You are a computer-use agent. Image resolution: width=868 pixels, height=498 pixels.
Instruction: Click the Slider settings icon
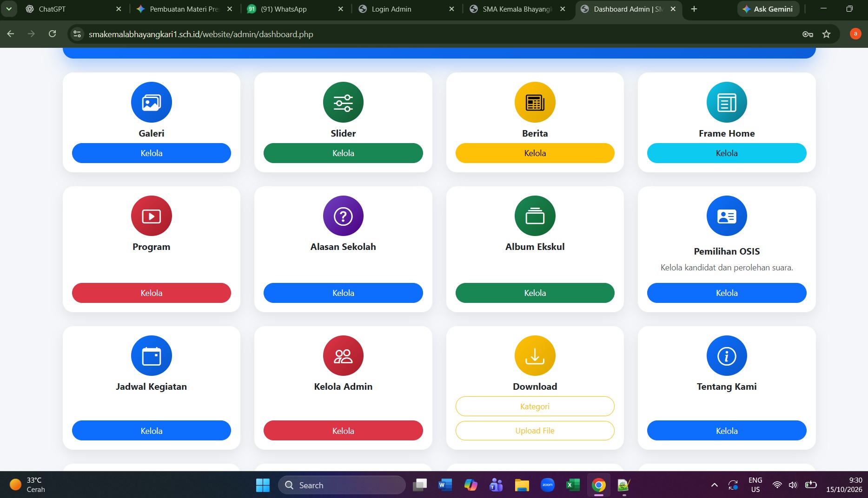pos(343,102)
